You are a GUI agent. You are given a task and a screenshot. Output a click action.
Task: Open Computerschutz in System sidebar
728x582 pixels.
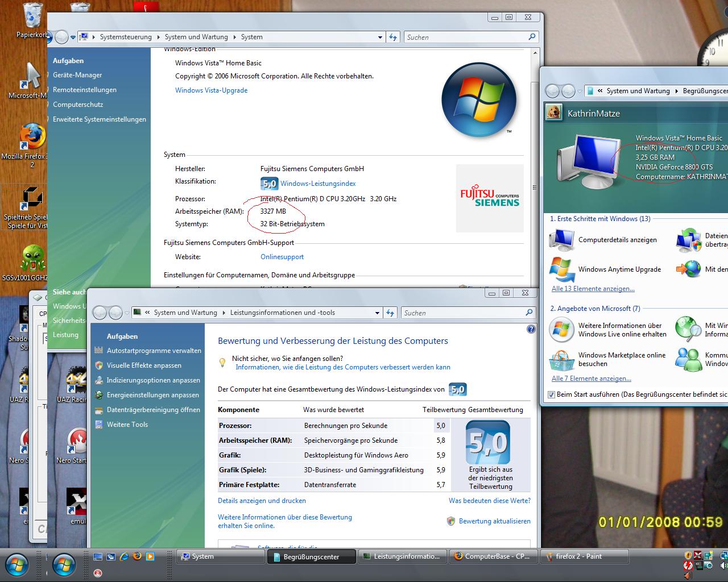pos(78,105)
